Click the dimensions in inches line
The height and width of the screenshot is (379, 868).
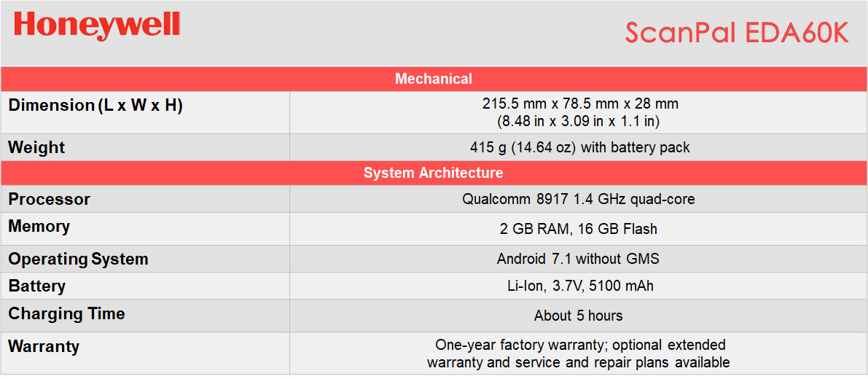coord(580,121)
